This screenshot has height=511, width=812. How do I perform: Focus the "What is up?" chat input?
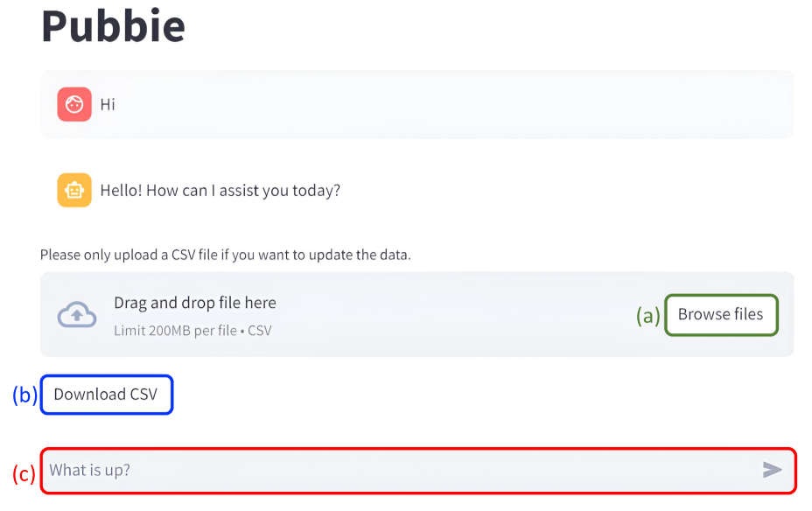click(394, 471)
